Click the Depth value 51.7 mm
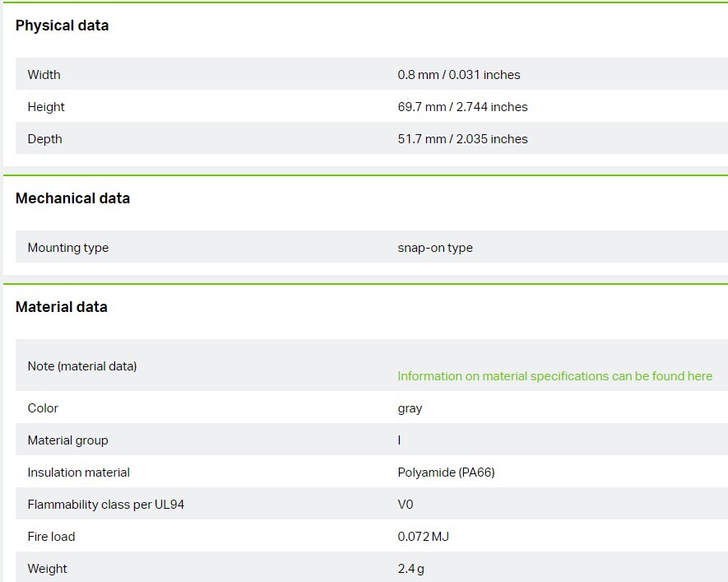The image size is (728, 582). pyautogui.click(x=462, y=139)
